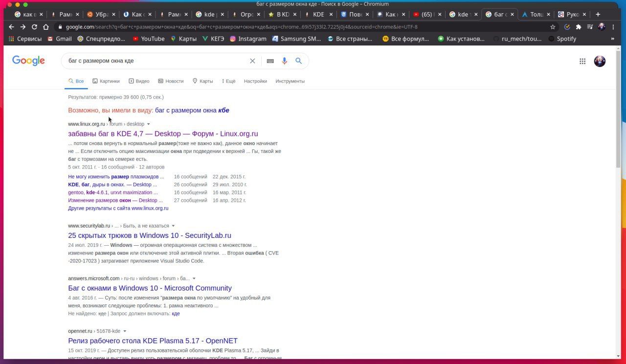The height and width of the screenshot is (364, 626).
Task: Show more bookmarks with double chevron
Action: coord(612,39)
